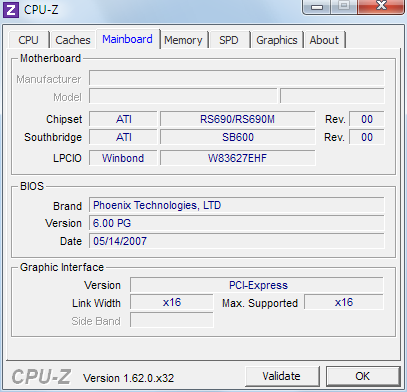
Task: Switch to the CPU tab
Action: click(x=29, y=40)
